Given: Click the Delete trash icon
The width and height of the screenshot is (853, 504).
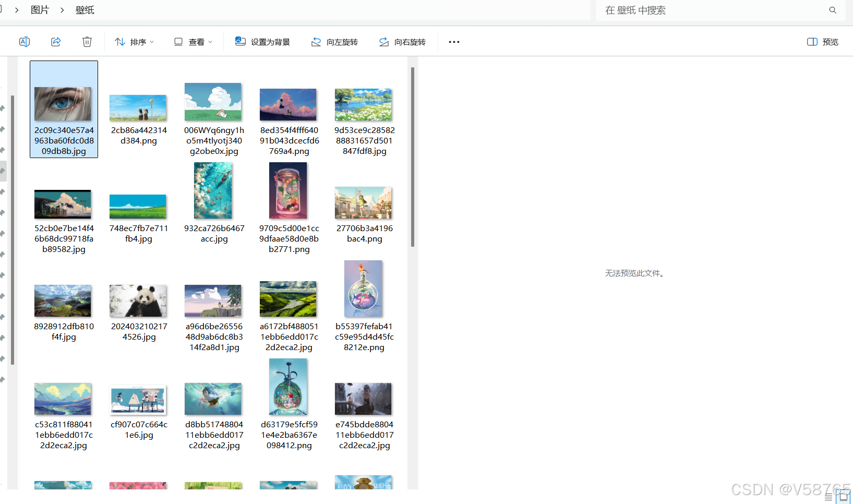Looking at the screenshot, I should click(x=87, y=42).
